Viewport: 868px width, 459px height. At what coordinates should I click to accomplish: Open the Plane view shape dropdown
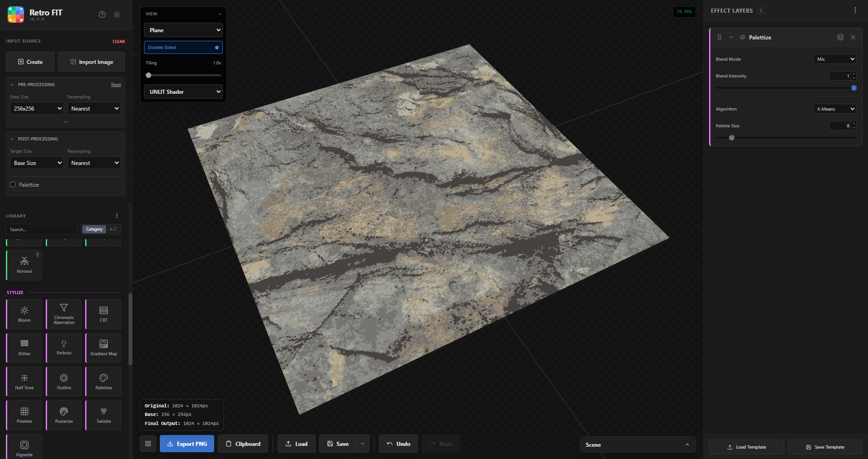[183, 30]
